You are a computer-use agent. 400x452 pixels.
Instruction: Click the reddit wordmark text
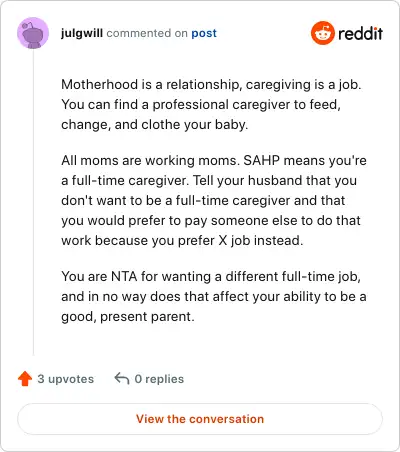360,33
